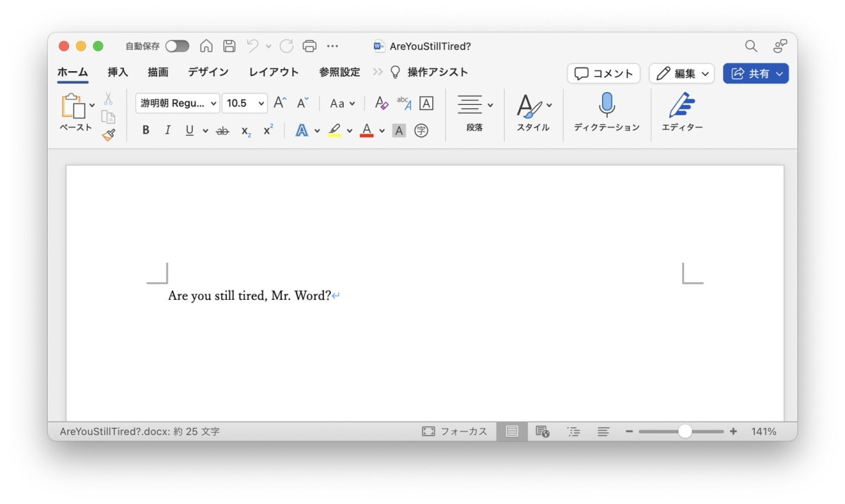Switch to Outline view in status bar
Screen dimensions: 845x504
tap(573, 431)
